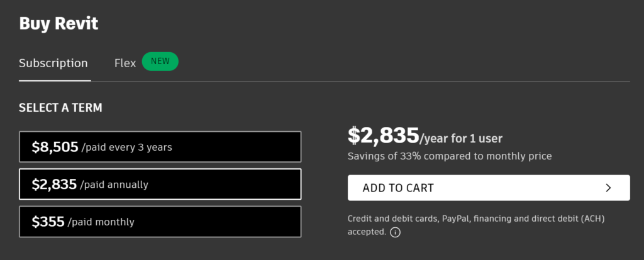The width and height of the screenshot is (644, 260).
Task: Click the green NEW badge
Action: click(160, 62)
